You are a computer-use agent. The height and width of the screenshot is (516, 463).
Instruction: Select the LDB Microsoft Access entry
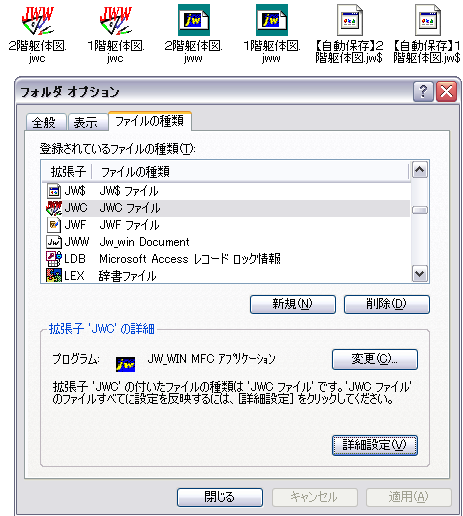227,259
